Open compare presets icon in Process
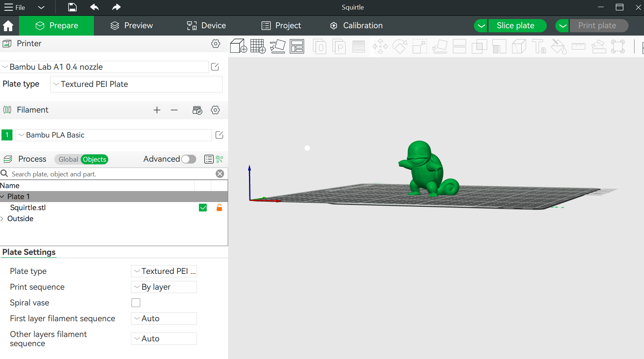The image size is (644, 359). 219,159
